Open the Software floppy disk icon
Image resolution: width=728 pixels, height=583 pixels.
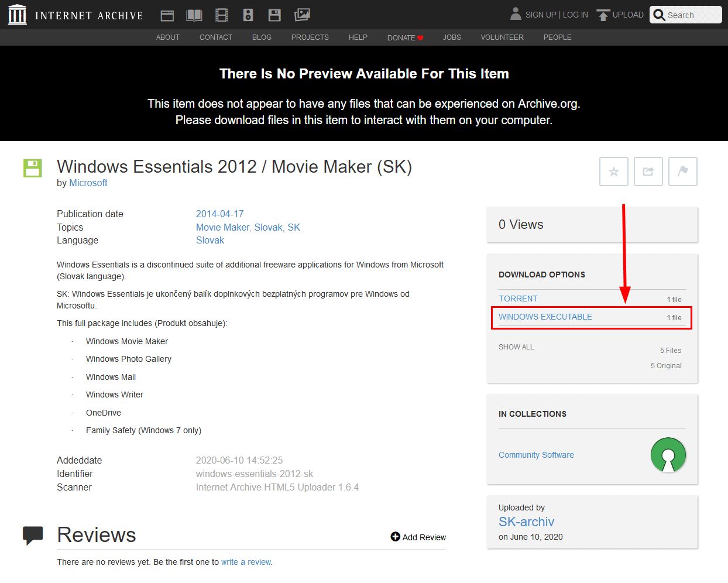pyautogui.click(x=274, y=15)
